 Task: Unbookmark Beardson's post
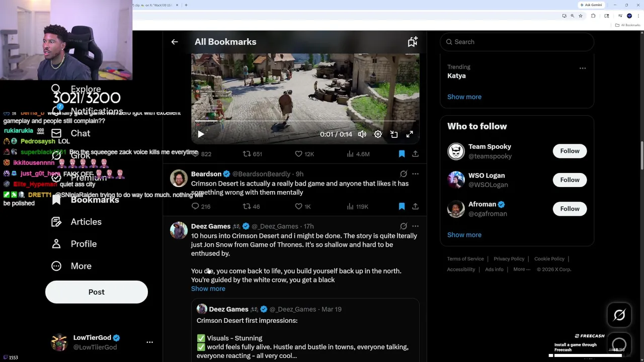401,206
